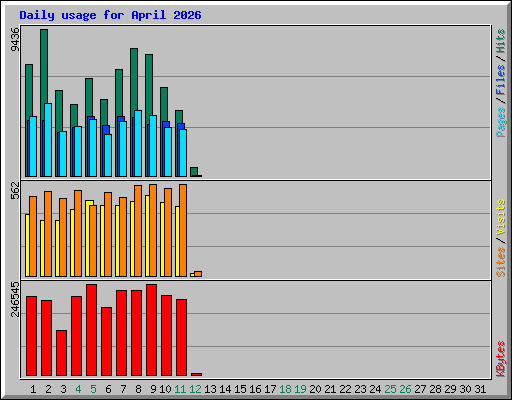512x400 pixels.
Task: Click the cyan Pages bar for day 10
Action: 168,152
